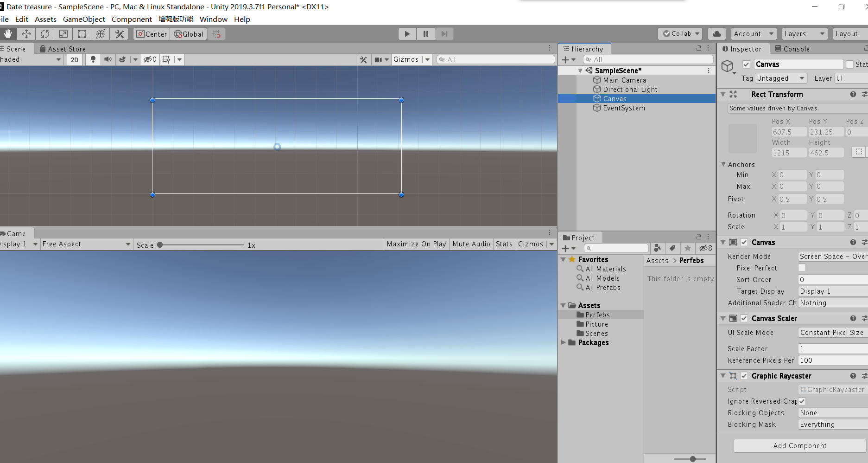Open the GameObject menu

coord(84,19)
